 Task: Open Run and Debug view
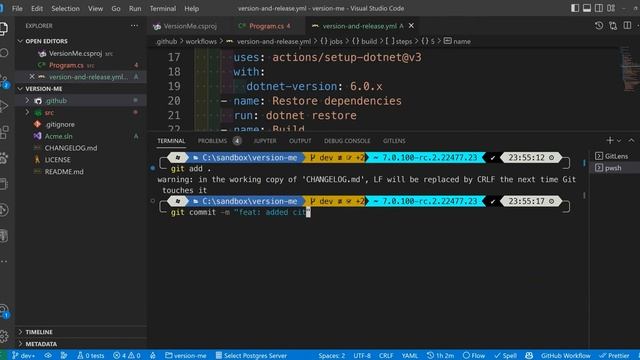(x=4, y=106)
